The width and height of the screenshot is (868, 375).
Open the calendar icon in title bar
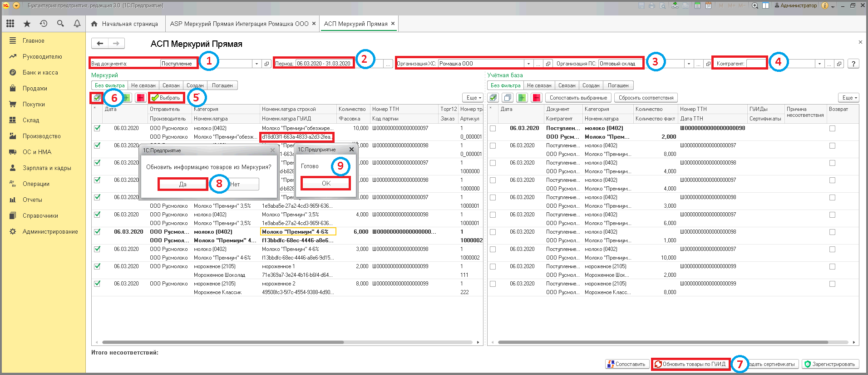pyautogui.click(x=708, y=5)
